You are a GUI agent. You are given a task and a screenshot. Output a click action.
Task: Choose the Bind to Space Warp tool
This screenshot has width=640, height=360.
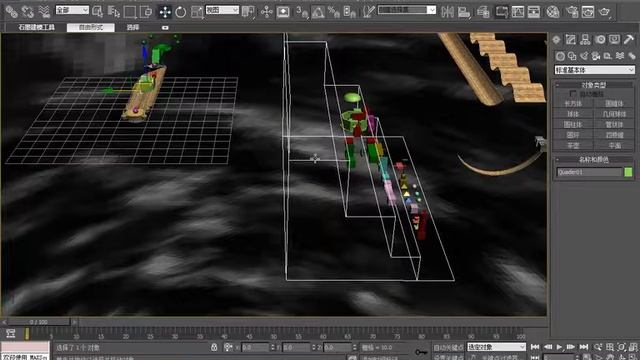44,11
